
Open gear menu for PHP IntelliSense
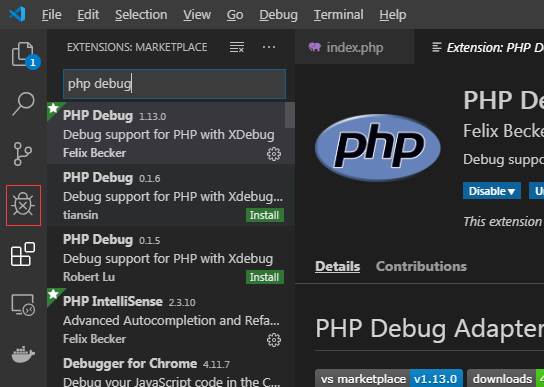pos(274,340)
